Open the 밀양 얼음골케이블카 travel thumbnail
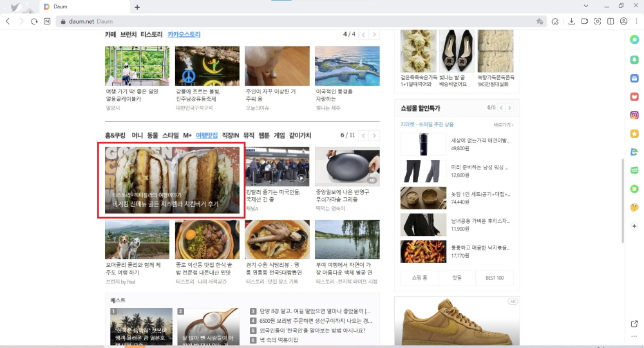The width and height of the screenshot is (644, 348). click(x=137, y=66)
